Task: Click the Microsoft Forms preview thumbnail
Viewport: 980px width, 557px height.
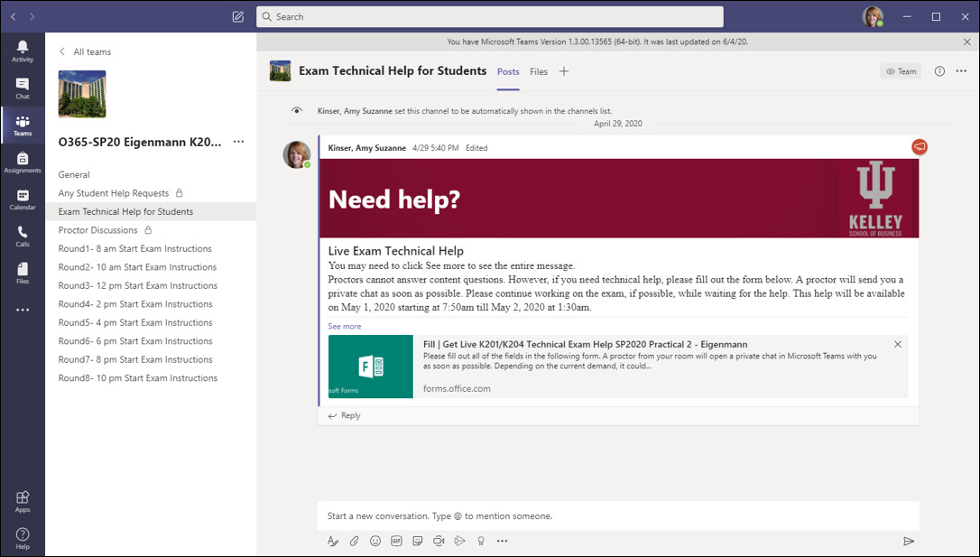Action: pos(371,367)
